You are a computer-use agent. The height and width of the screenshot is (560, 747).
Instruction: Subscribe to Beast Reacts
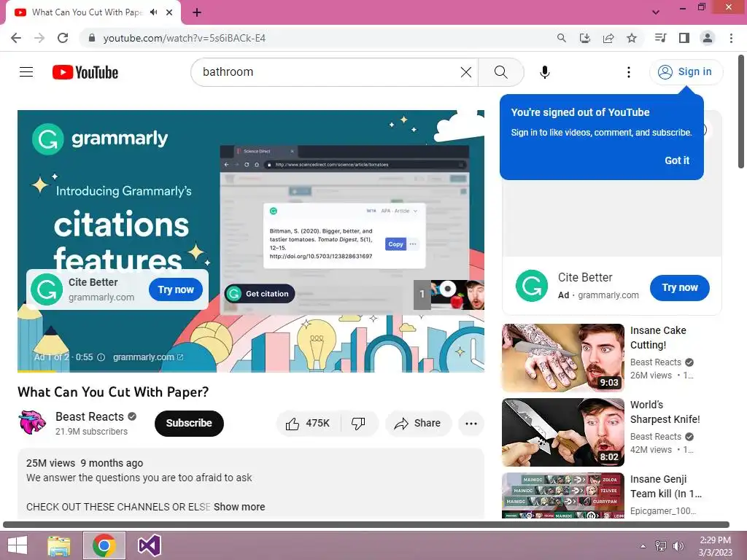pyautogui.click(x=189, y=423)
